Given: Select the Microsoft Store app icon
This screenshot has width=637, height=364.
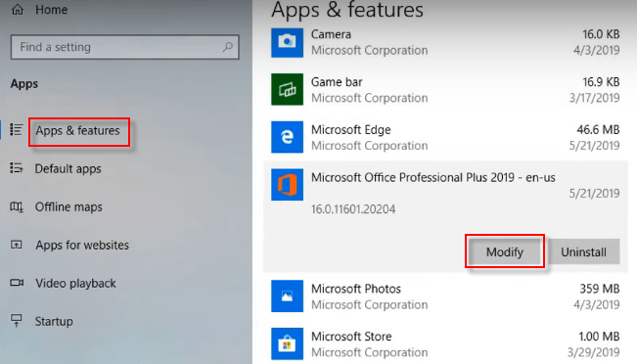Looking at the screenshot, I should tap(288, 343).
